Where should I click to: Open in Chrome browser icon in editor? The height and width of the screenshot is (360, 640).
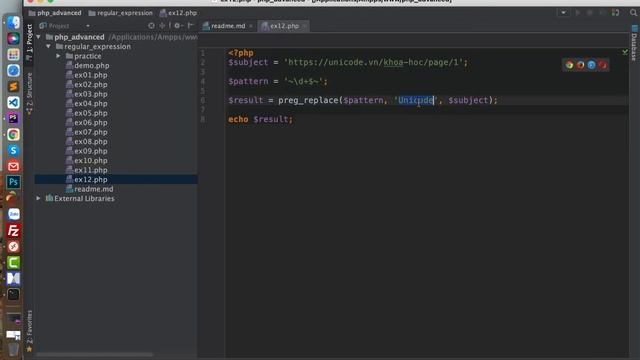[x=569, y=65]
